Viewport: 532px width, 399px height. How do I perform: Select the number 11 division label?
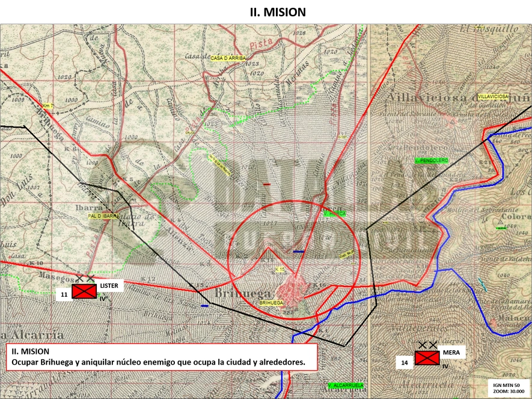pos(64,294)
